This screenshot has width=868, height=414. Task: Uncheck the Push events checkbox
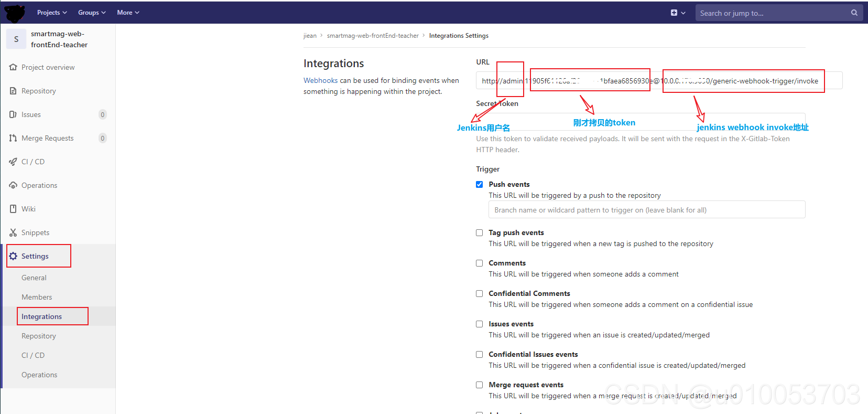[x=479, y=184]
